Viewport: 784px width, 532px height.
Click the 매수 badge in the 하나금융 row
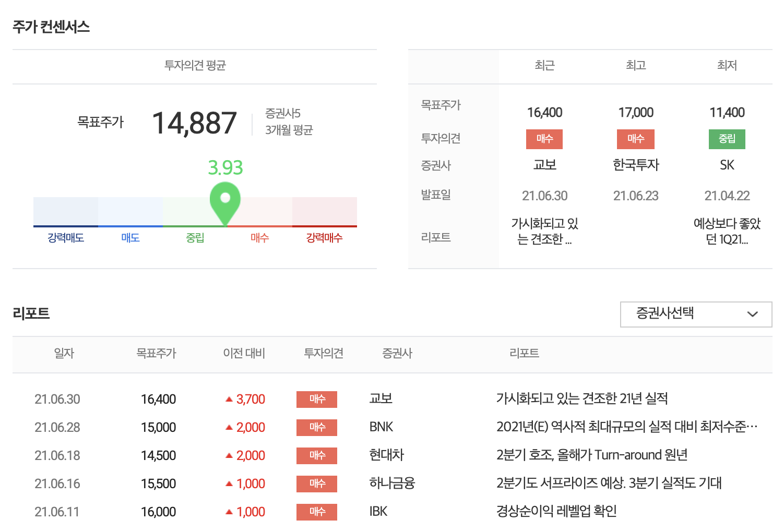pos(317,484)
